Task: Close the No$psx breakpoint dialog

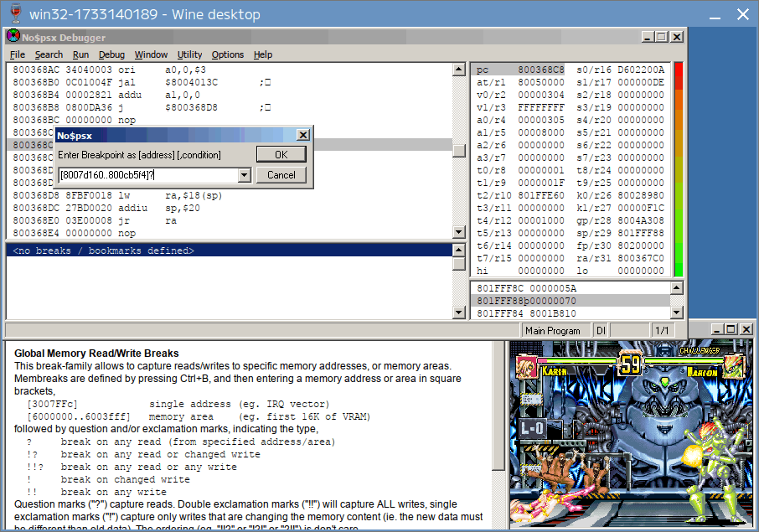Action: pyautogui.click(x=303, y=135)
